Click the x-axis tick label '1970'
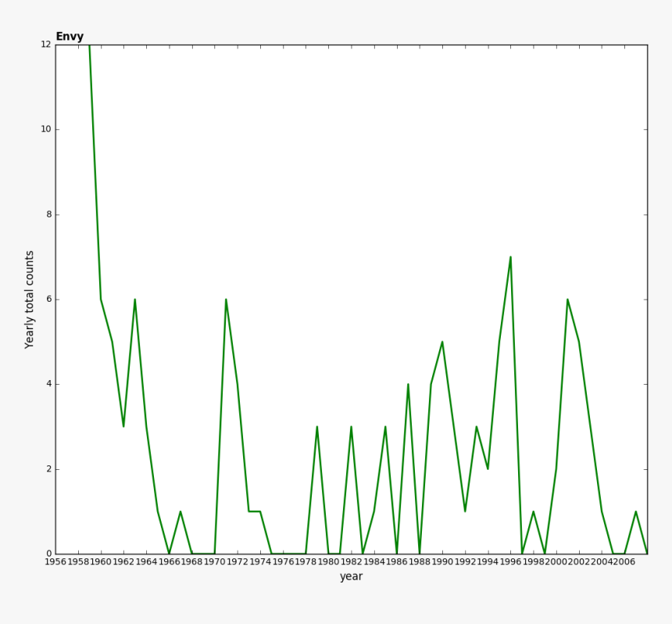 click(x=215, y=561)
